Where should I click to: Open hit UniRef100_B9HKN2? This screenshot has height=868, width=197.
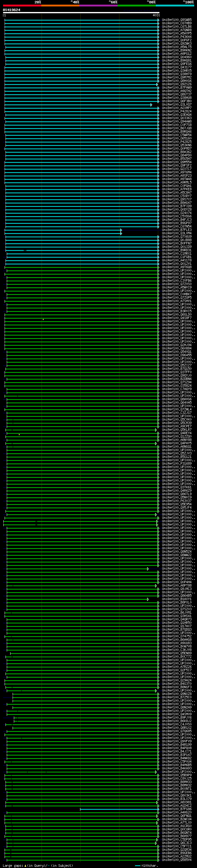(177, 50)
